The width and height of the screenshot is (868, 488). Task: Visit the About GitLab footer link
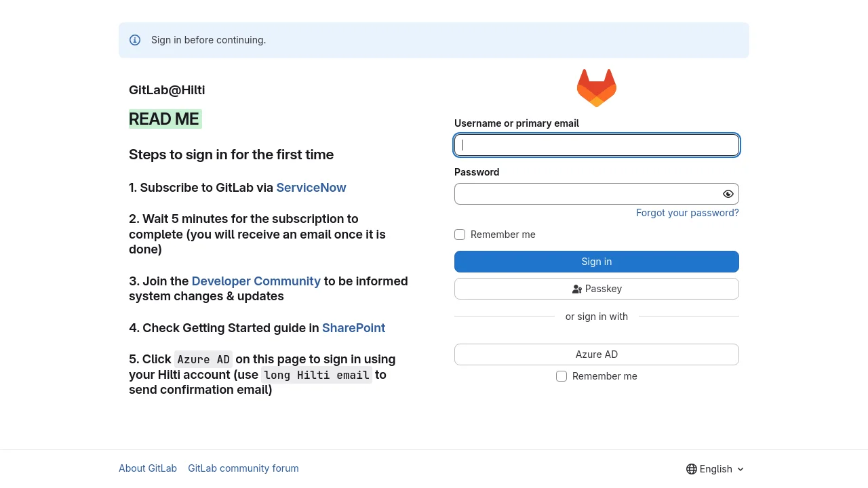tap(148, 468)
